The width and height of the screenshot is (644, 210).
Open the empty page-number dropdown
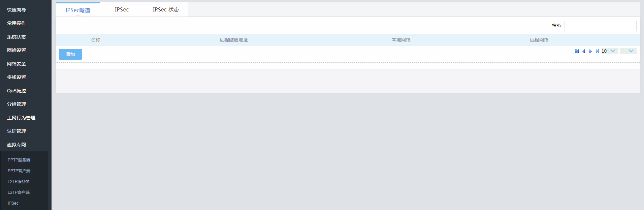point(628,51)
